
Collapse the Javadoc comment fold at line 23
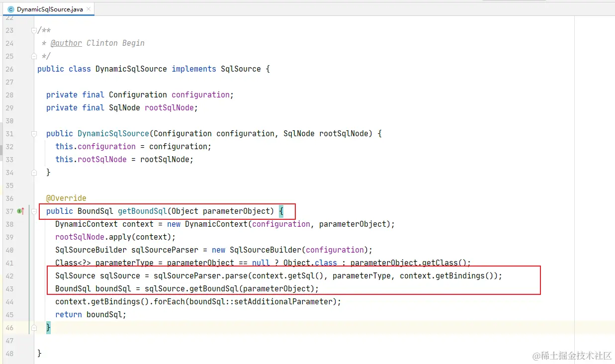click(34, 30)
